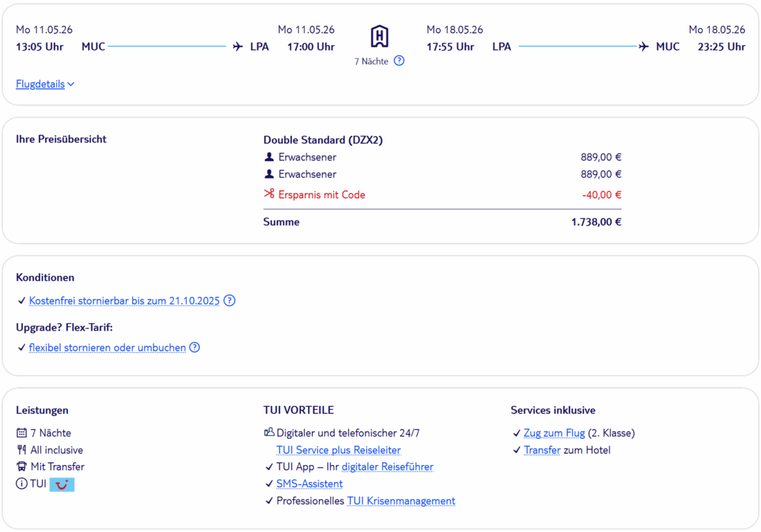
Task: Click the TUI smile logo badge
Action: click(x=62, y=484)
